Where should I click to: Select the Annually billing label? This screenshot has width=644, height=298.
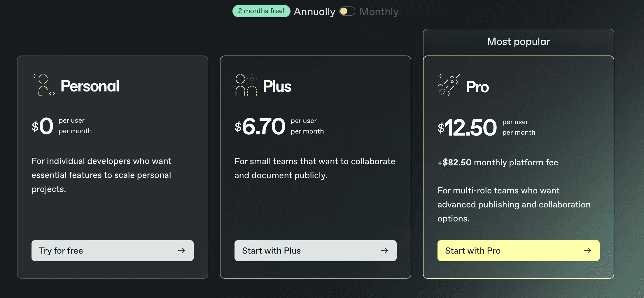[x=314, y=12]
